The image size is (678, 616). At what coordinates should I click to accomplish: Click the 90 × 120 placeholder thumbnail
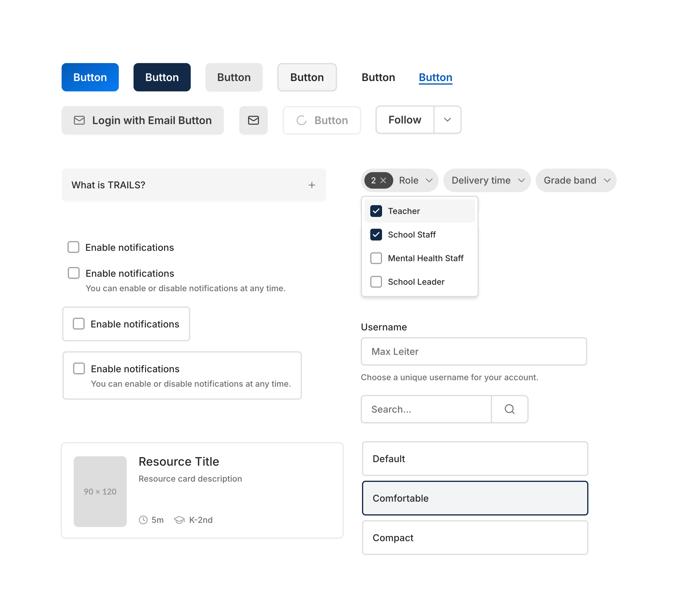click(100, 491)
